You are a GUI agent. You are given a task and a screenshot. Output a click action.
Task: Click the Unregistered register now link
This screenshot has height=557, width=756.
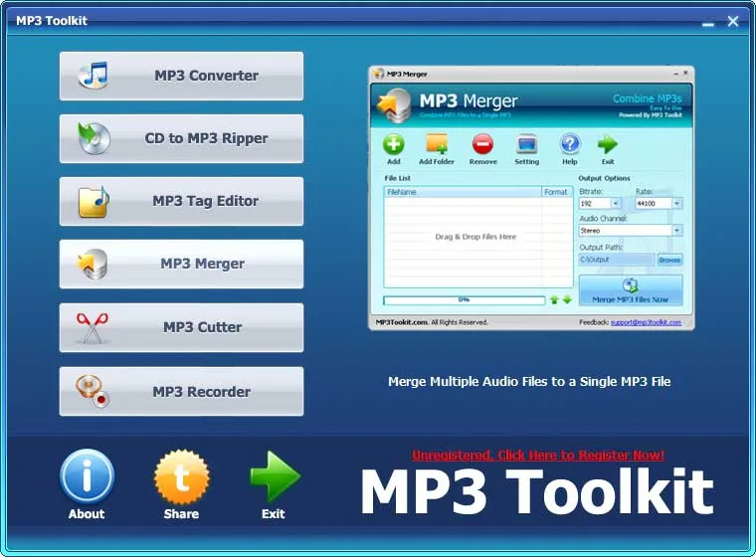538,456
